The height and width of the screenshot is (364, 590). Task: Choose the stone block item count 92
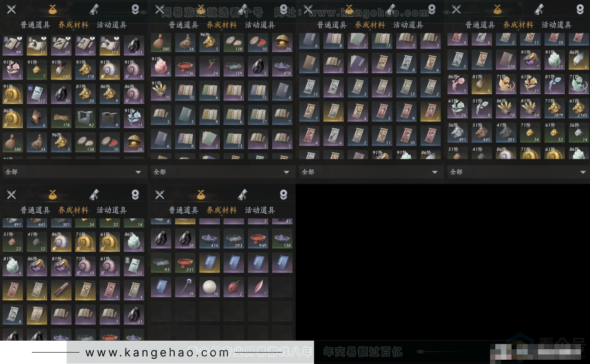(x=86, y=119)
